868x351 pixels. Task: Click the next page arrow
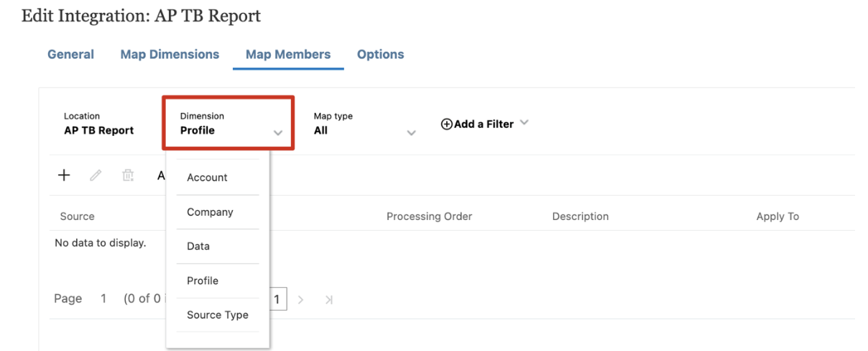click(302, 299)
